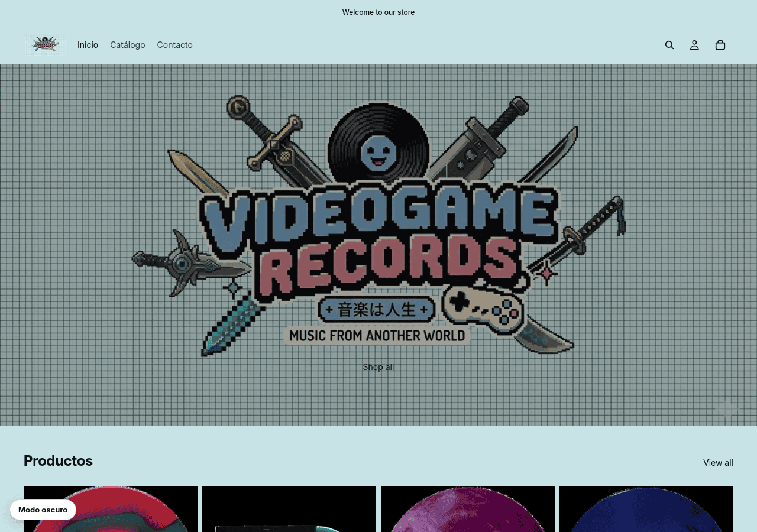757x532 pixels.
Task: Click the Videogame Records header logo
Action: tap(45, 45)
